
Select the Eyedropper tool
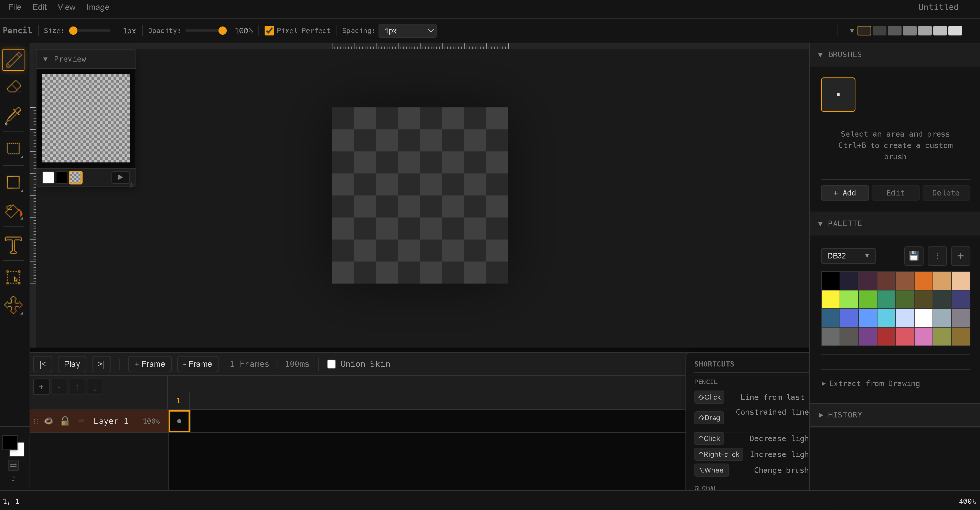[14, 115]
